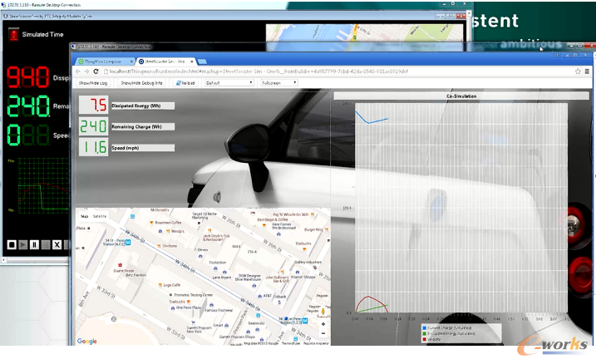Click the green Dissipated Energy legend swatch
The height and width of the screenshot is (364, 596).
coord(424,333)
